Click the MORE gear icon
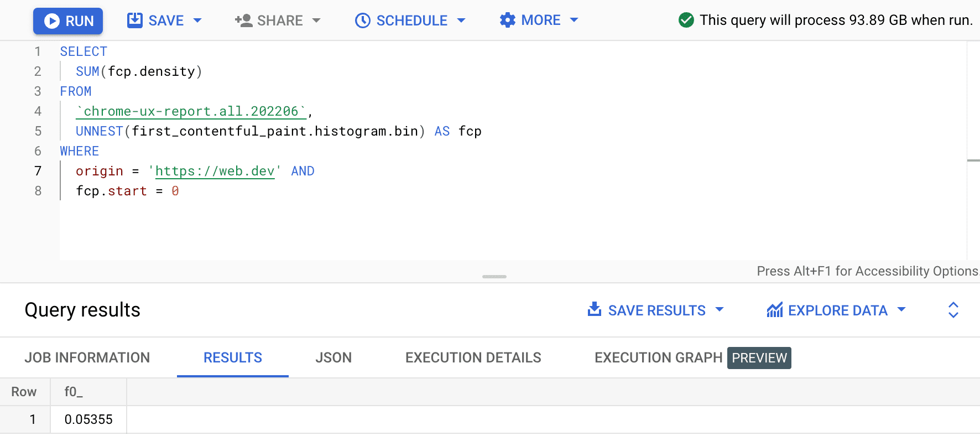Screen dimensions: 980x446 507,20
